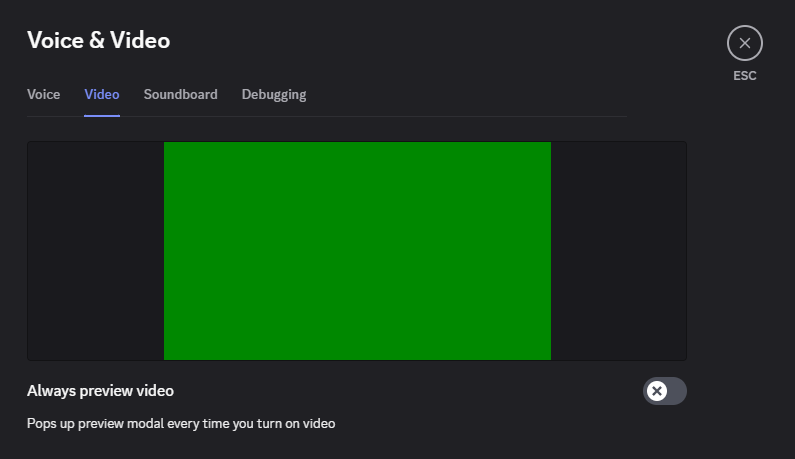
Task: Click the green video preview area
Action: [x=357, y=251]
